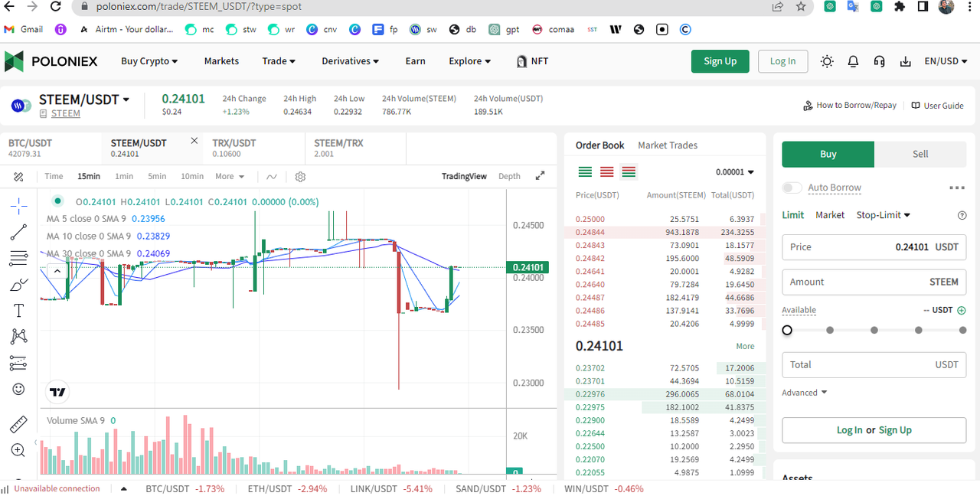Viewport: 980px width, 496px height.
Task: Hide drawing tools with the pencil-ruler icon
Action: (19, 176)
